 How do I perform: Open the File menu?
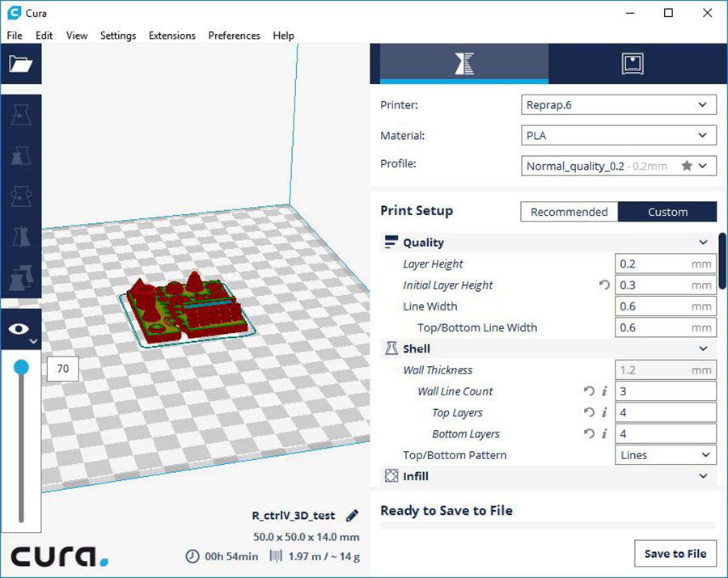(15, 36)
